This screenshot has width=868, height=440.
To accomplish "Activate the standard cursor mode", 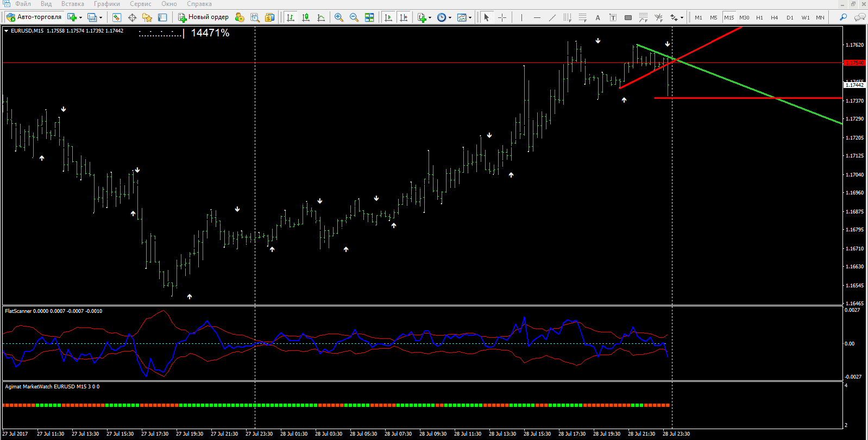I will (x=487, y=17).
